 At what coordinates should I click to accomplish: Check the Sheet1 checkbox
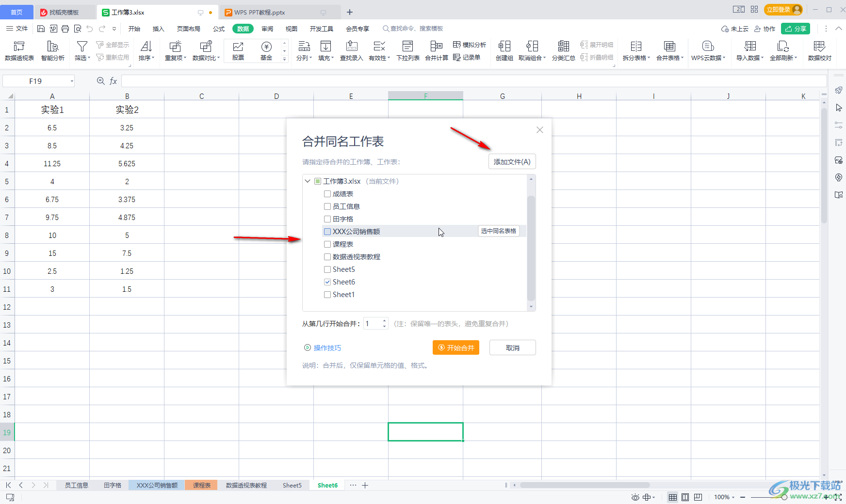point(327,295)
